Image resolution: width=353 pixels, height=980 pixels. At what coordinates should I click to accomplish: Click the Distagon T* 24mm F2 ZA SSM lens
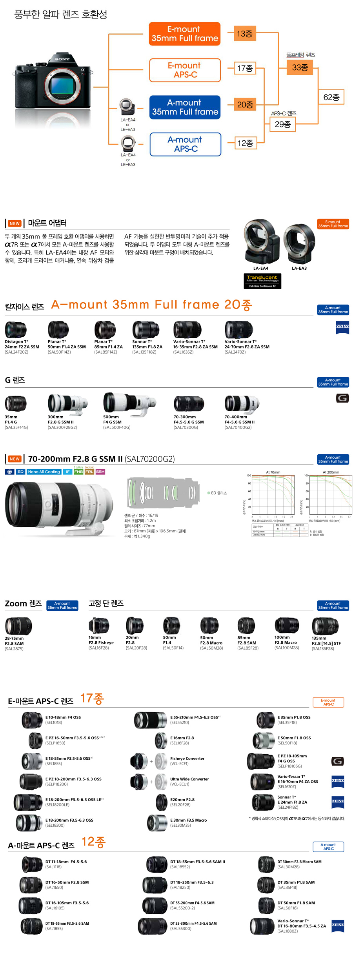pos(16,330)
